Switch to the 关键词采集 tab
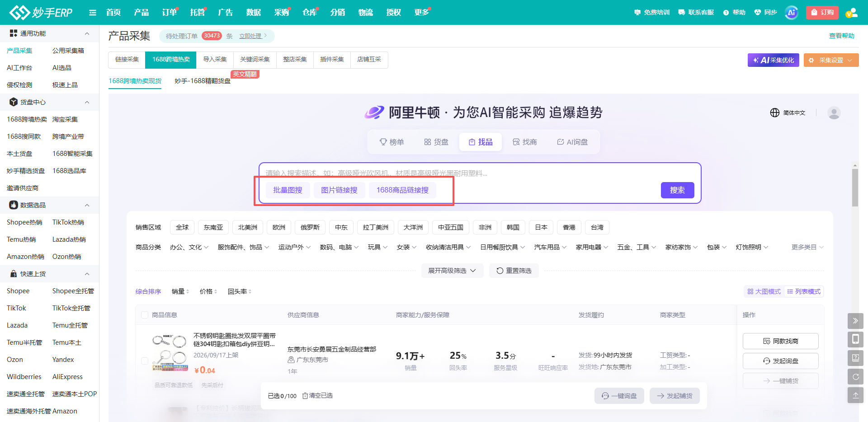The height and width of the screenshot is (422, 868). click(x=255, y=60)
